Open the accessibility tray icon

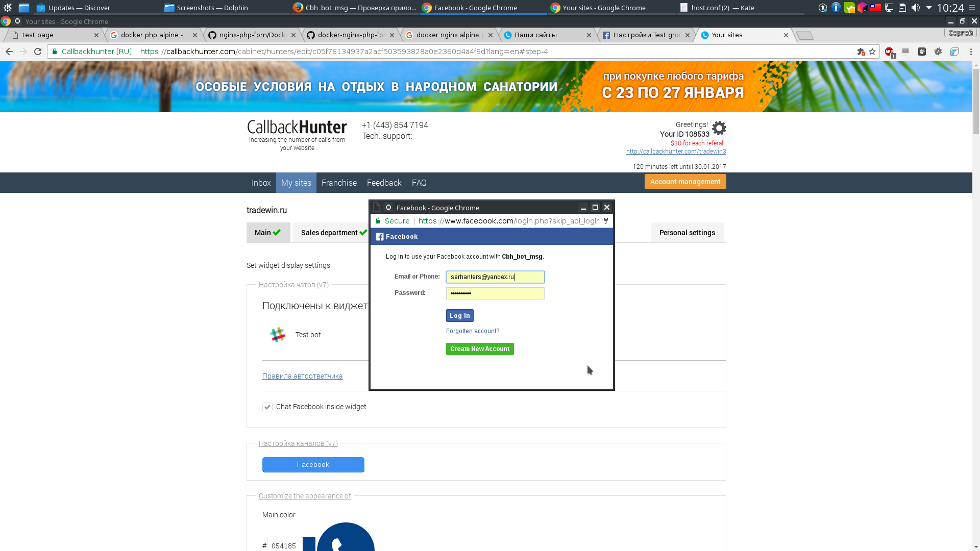tap(836, 8)
